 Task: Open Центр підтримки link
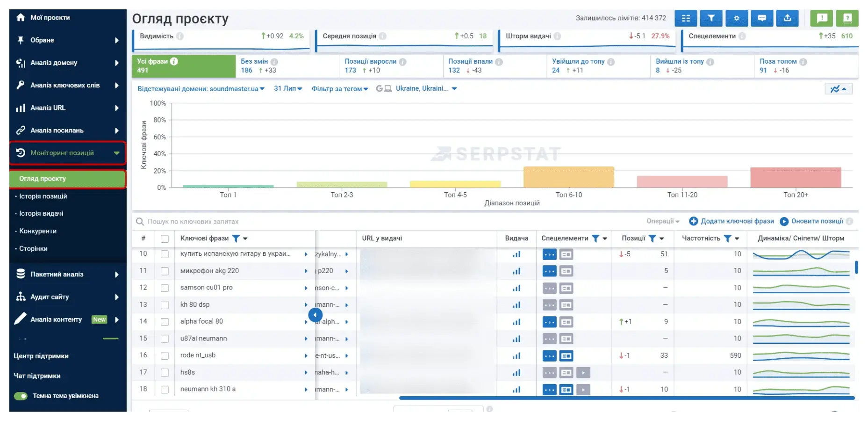tap(41, 356)
